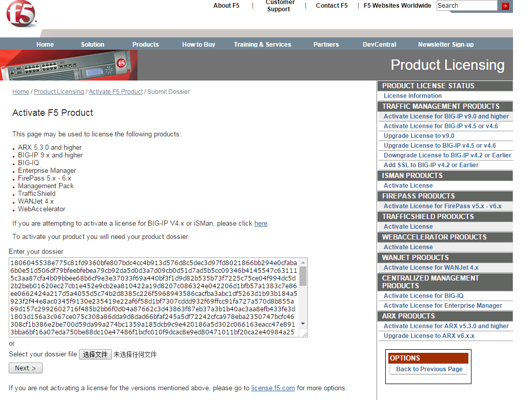Click dossier scrollbar up arrow
The width and height of the screenshot is (532, 400).
[x=303, y=263]
